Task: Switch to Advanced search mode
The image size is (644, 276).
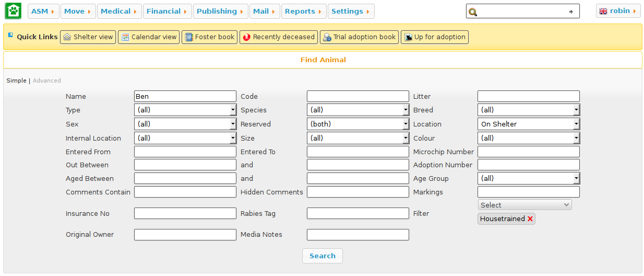Action: [x=47, y=80]
